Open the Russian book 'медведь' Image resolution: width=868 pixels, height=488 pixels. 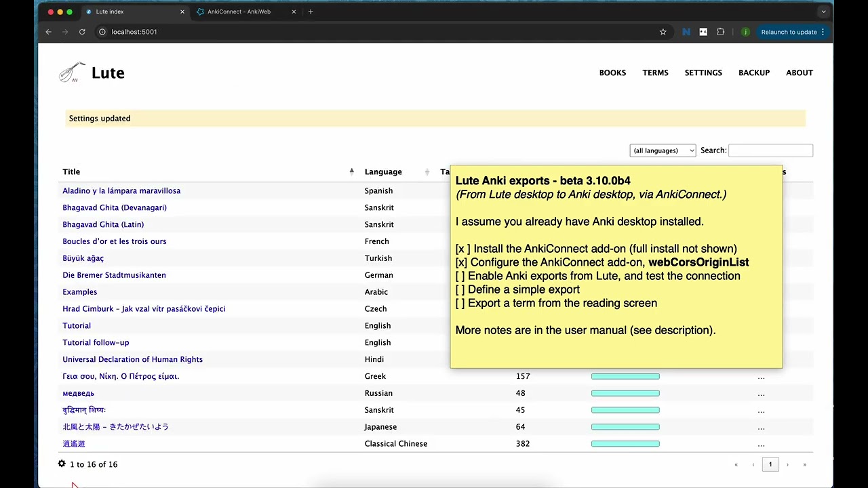79,393
